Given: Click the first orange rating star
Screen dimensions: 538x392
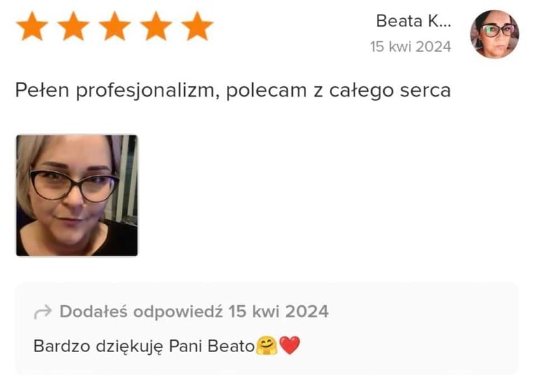Looking at the screenshot, I should [x=32, y=27].
